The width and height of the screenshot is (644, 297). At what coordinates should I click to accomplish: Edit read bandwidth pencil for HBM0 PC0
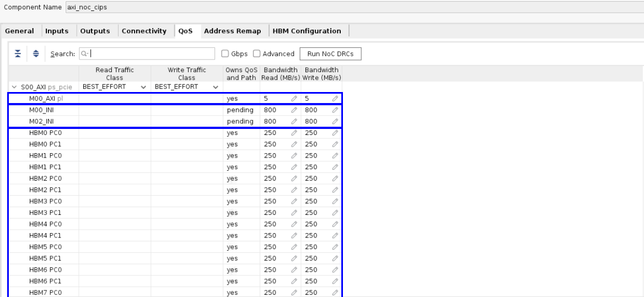pyautogui.click(x=294, y=133)
